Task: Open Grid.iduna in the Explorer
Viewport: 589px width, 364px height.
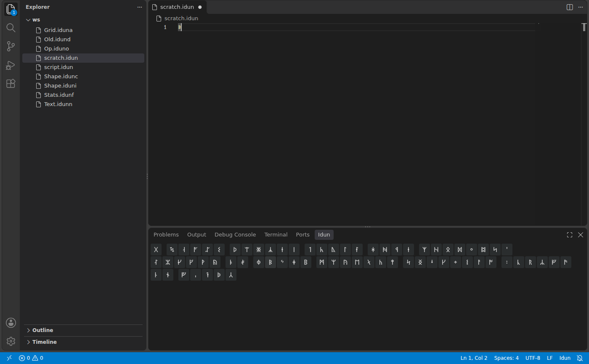Action: pyautogui.click(x=83, y=30)
